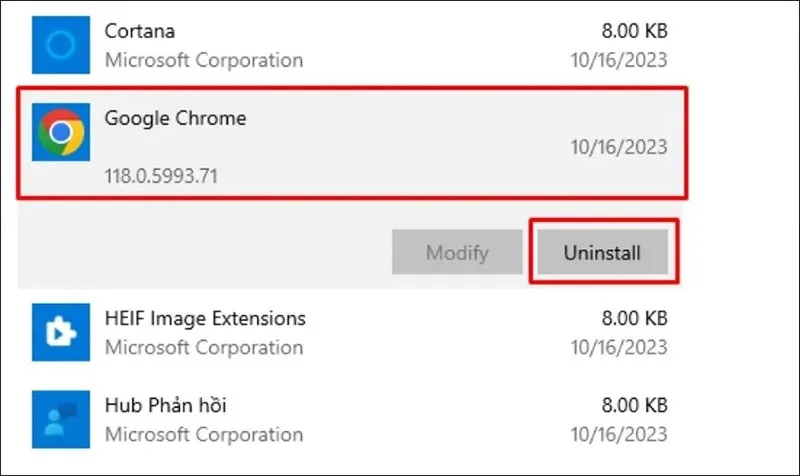This screenshot has height=476, width=800.
Task: Click Chrome version number 118.0.5993.71
Action: click(161, 176)
